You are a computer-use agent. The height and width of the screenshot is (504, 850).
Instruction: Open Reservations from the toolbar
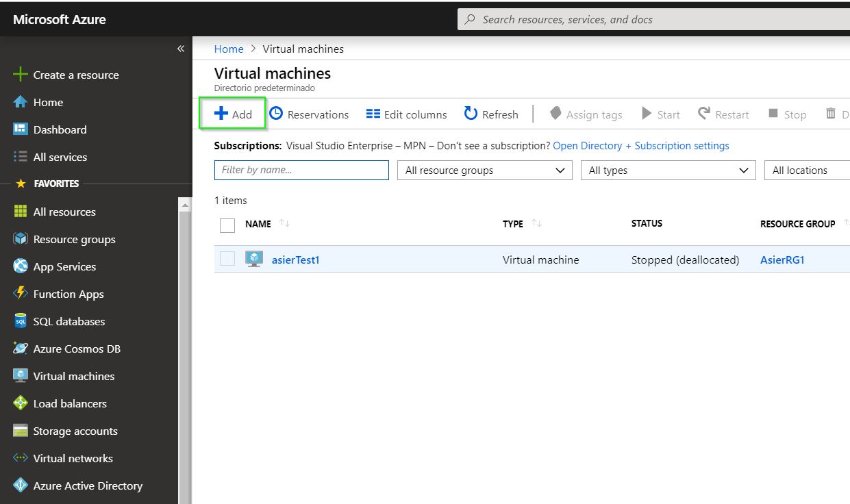pos(309,114)
